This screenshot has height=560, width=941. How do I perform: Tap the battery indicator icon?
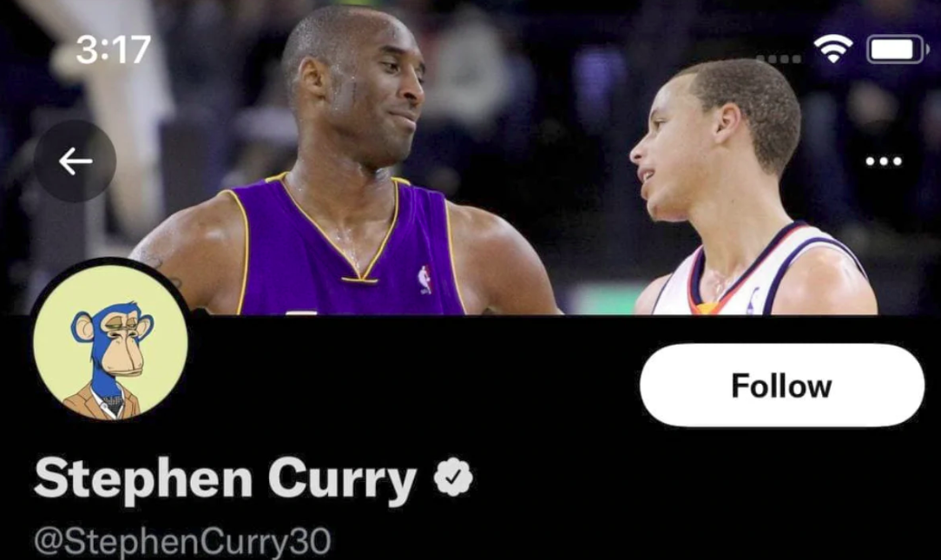pos(897,49)
